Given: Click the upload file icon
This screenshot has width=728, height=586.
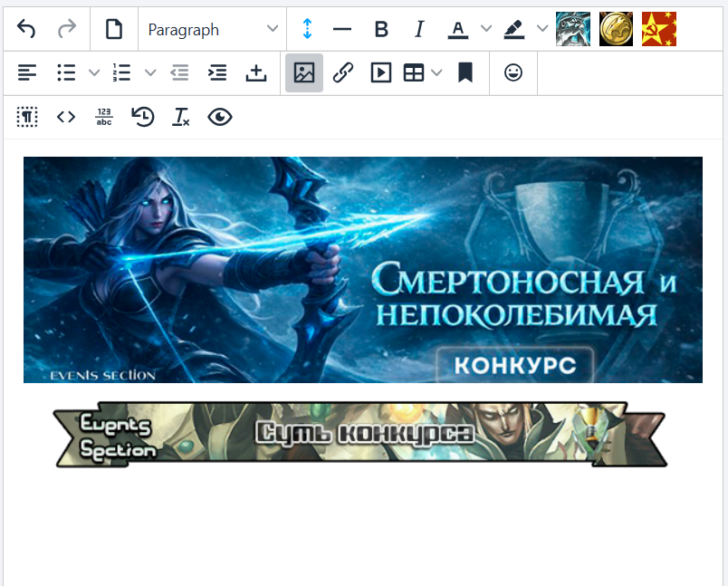Looking at the screenshot, I should point(256,73).
